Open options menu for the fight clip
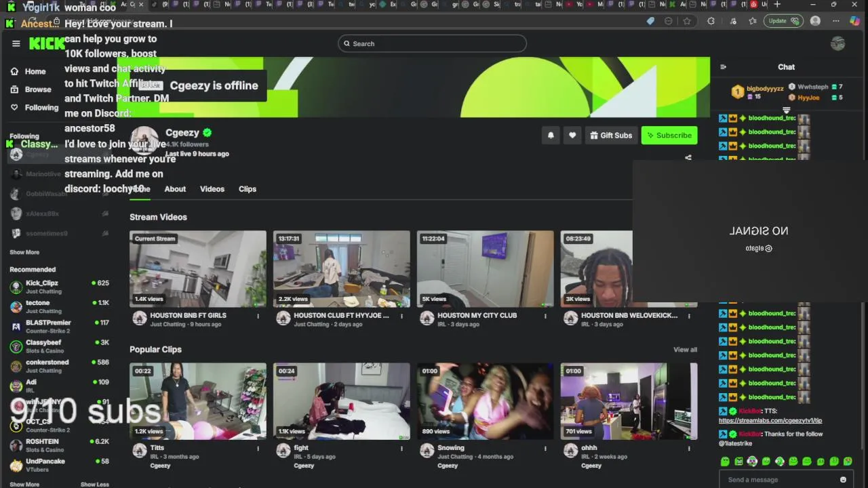 (401, 448)
